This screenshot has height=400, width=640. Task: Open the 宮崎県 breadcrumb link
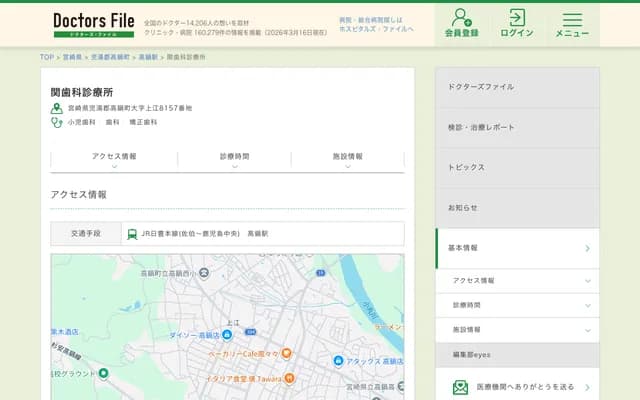click(72, 57)
